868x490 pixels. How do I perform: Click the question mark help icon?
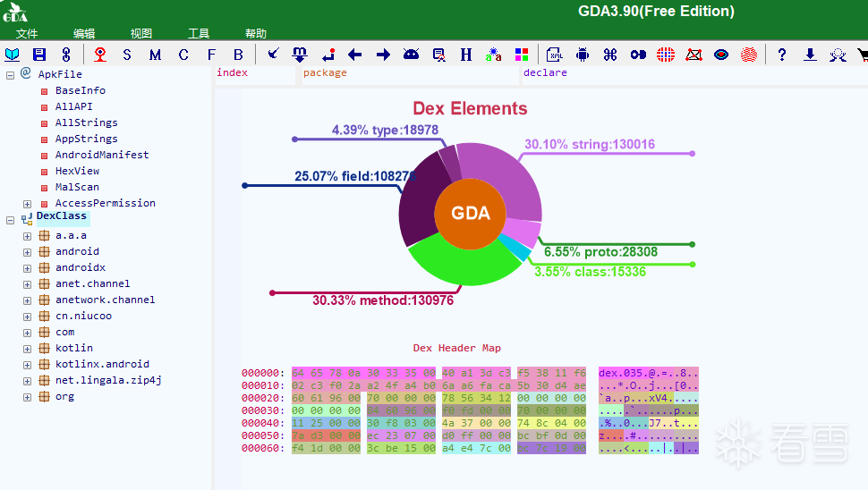781,55
